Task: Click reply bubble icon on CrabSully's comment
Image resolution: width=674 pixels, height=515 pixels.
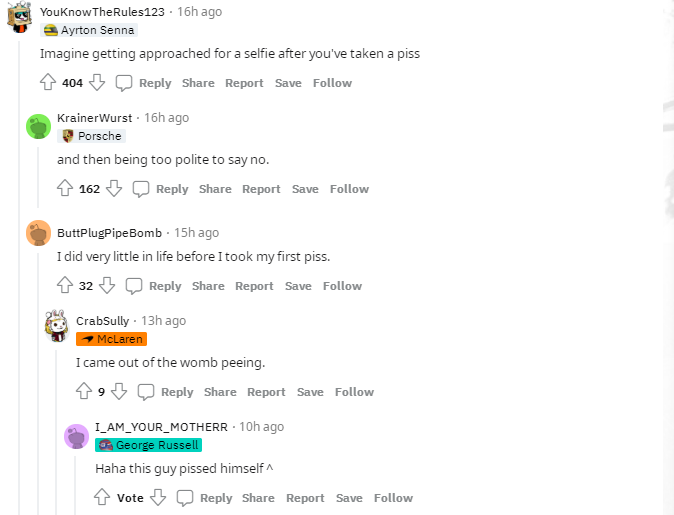Action: 146,392
